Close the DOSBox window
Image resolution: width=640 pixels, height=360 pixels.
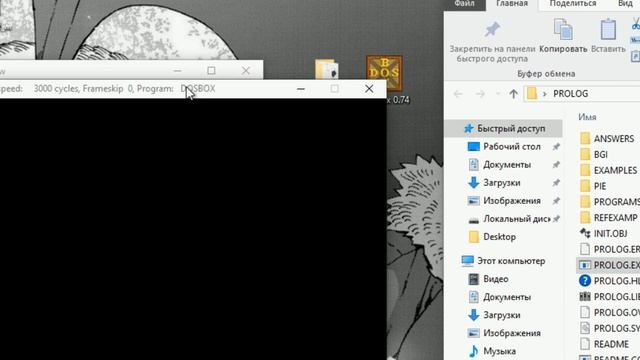coord(369,89)
